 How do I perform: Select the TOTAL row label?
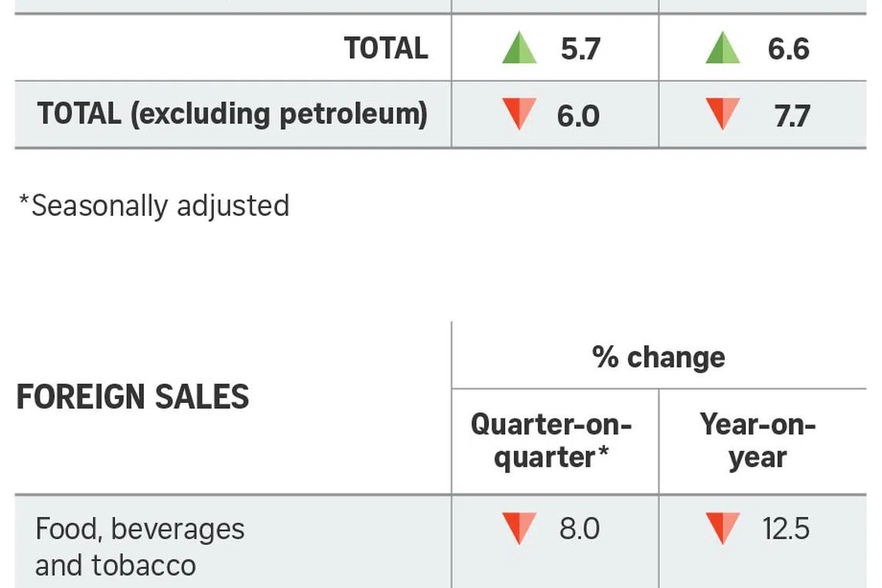386,49
